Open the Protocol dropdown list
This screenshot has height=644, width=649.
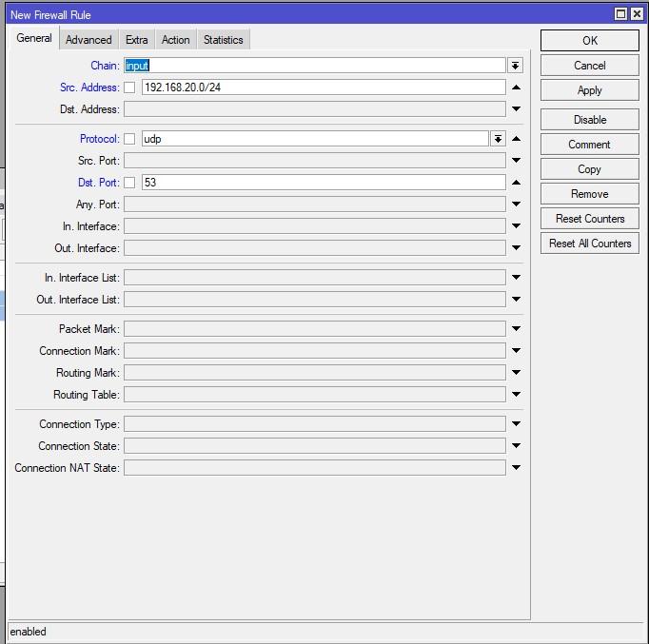coord(498,139)
